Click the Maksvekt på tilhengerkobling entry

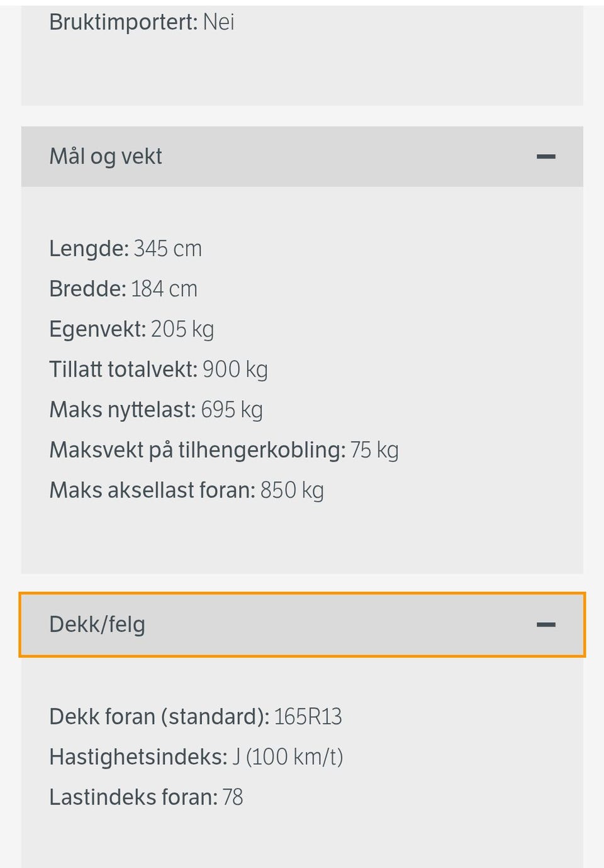(224, 450)
